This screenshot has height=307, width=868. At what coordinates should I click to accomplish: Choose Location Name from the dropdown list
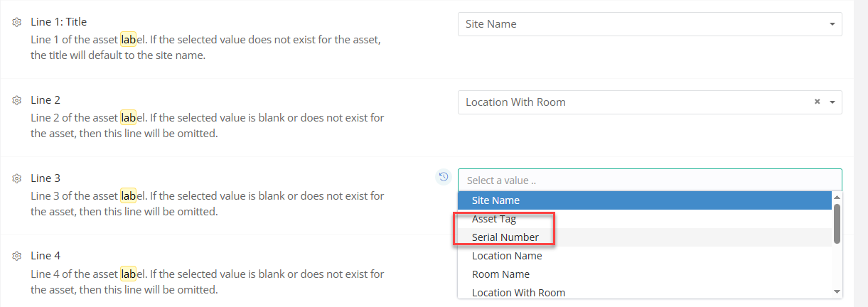[x=645, y=256]
